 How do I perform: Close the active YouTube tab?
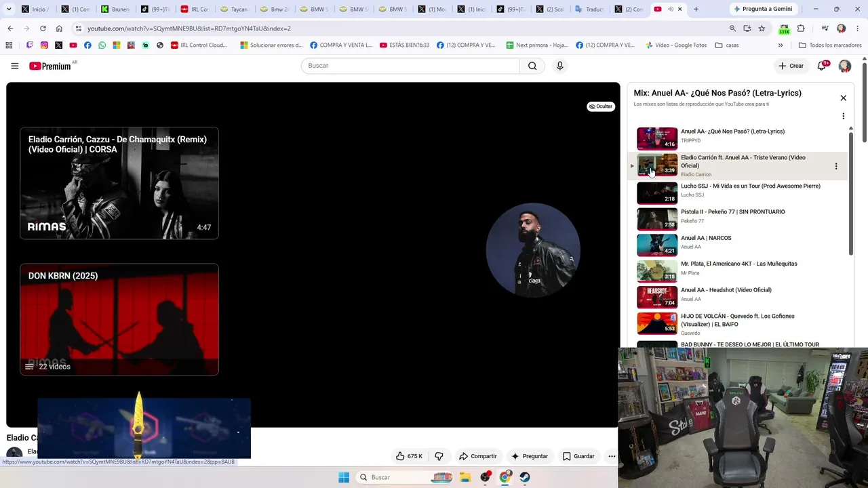(x=680, y=9)
